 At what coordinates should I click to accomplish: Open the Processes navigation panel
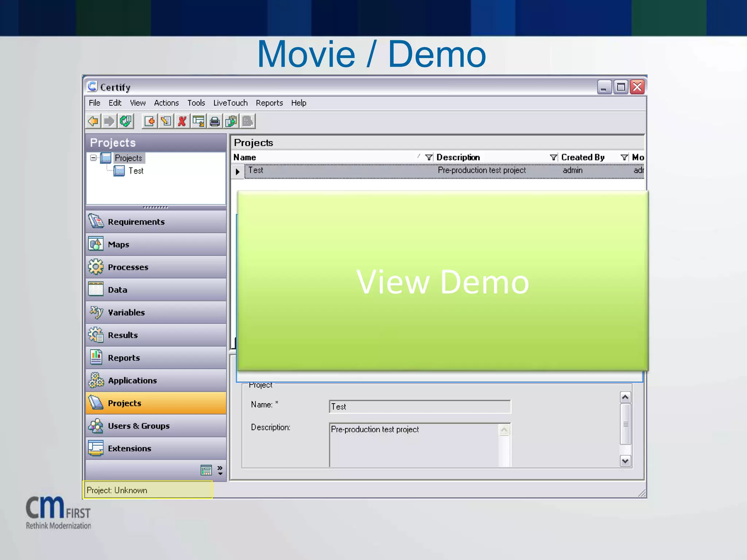(156, 267)
